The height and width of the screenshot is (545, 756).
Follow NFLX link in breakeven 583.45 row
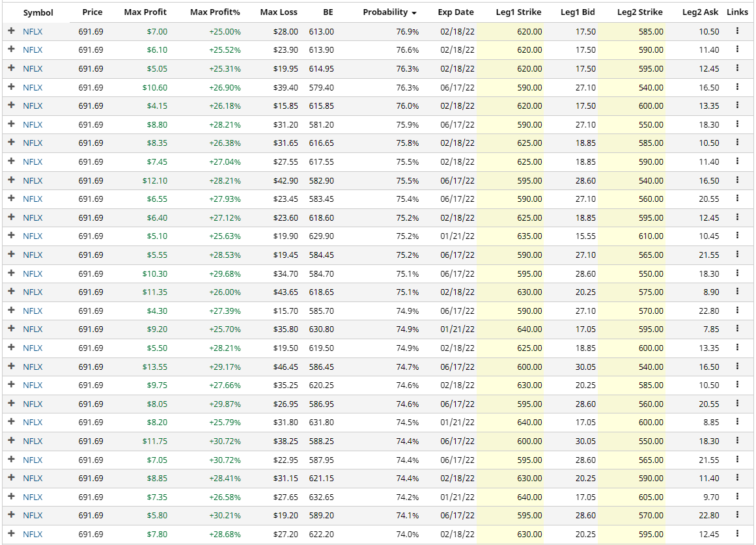[33, 199]
